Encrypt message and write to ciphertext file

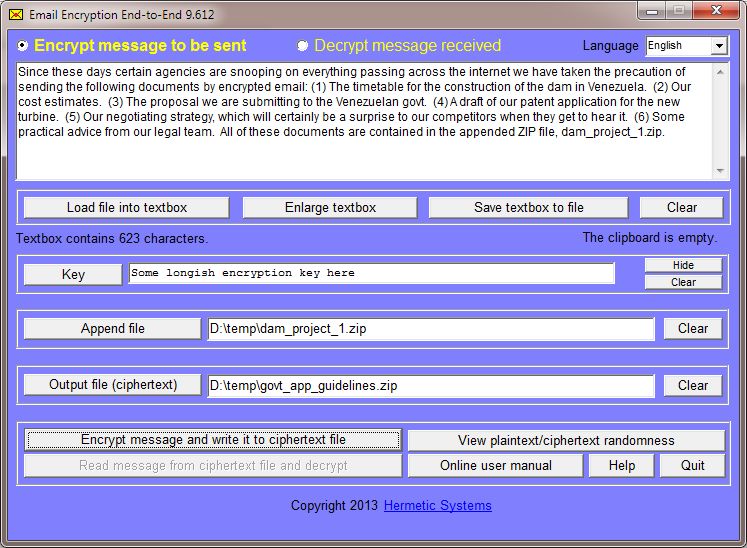[213, 440]
